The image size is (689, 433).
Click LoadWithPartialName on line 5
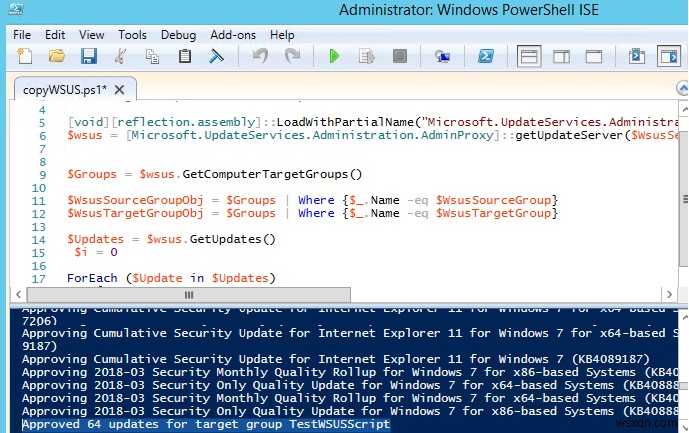[345, 122]
